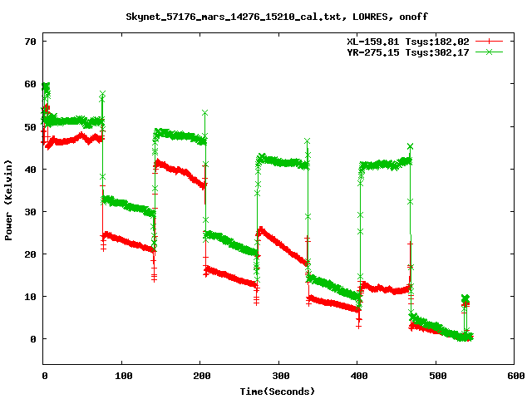Click the y-axis tick label 70
532x399 pixels.
(x=30, y=42)
